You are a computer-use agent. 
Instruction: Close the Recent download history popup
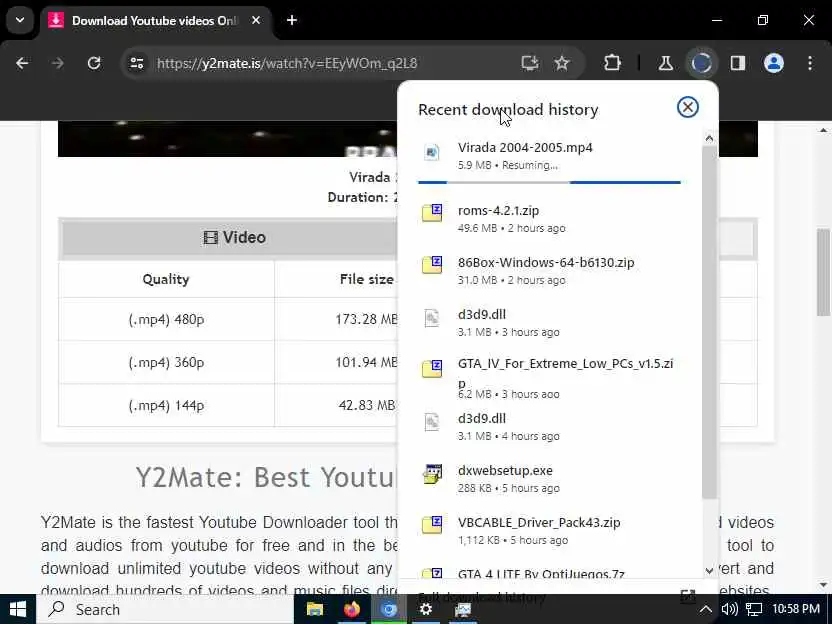tap(687, 107)
